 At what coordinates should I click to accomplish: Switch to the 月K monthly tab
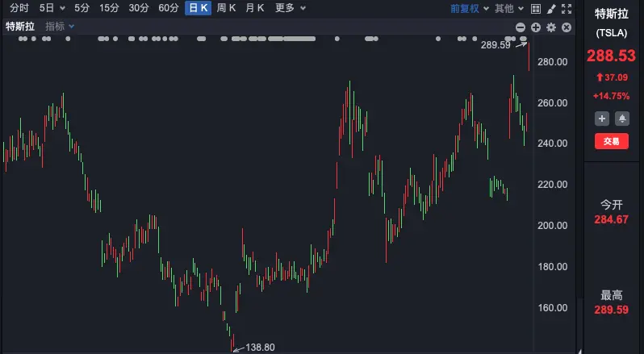255,8
